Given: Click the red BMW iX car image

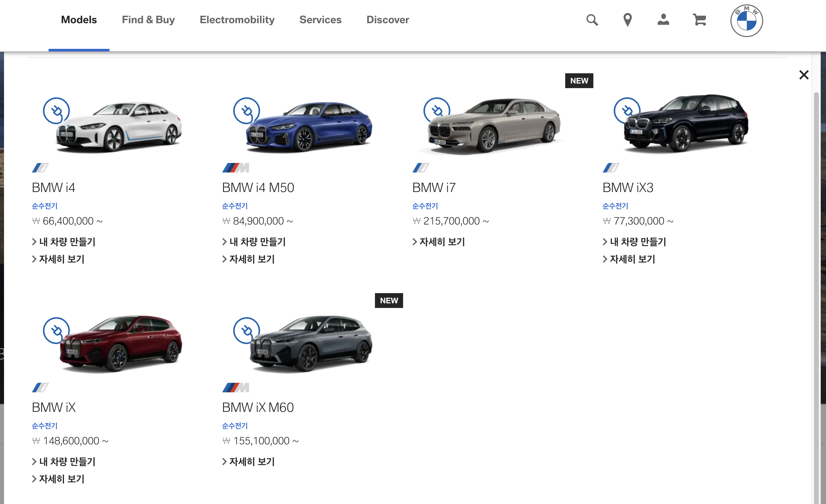Looking at the screenshot, I should 121,344.
